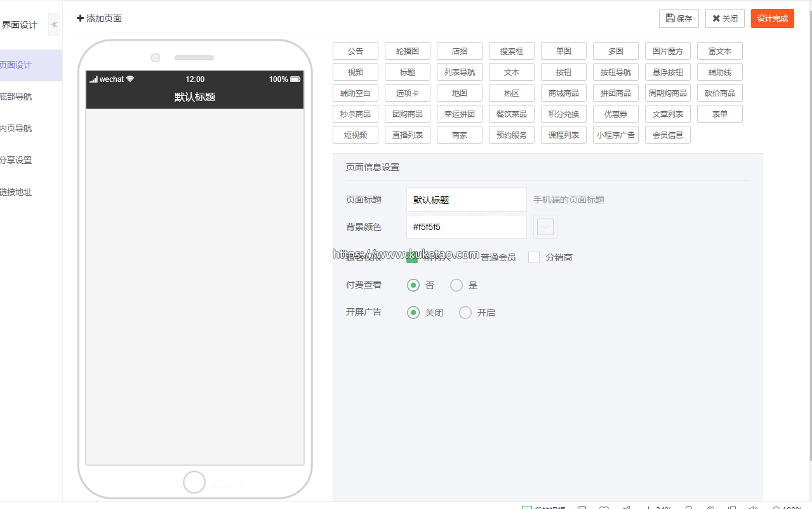Add the 列表导航 component
The image size is (812, 509).
[460, 72]
